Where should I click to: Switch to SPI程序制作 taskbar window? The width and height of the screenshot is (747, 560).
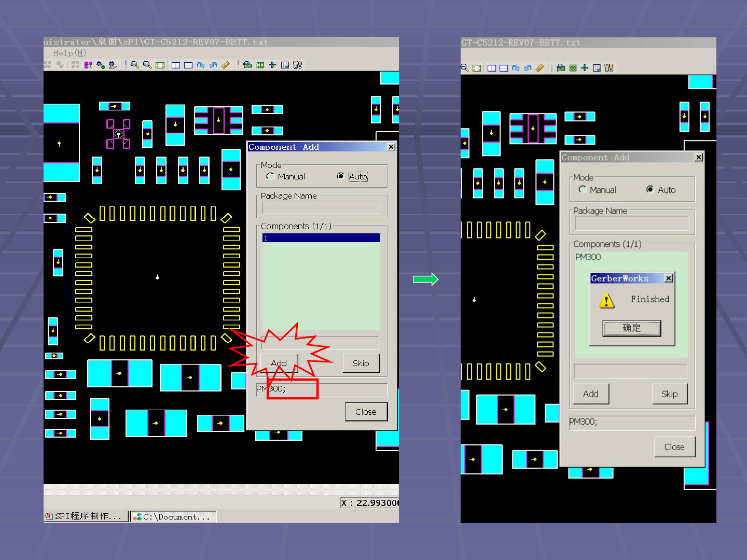click(x=86, y=516)
